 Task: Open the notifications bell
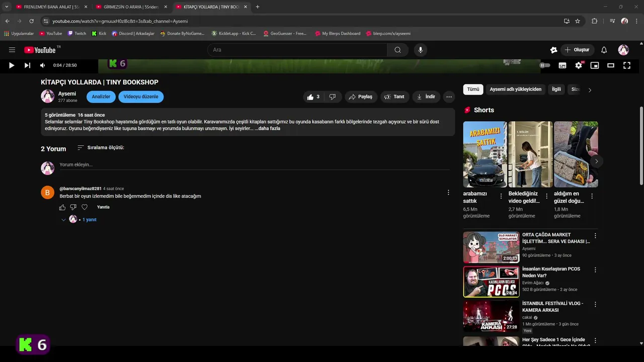pos(604,50)
